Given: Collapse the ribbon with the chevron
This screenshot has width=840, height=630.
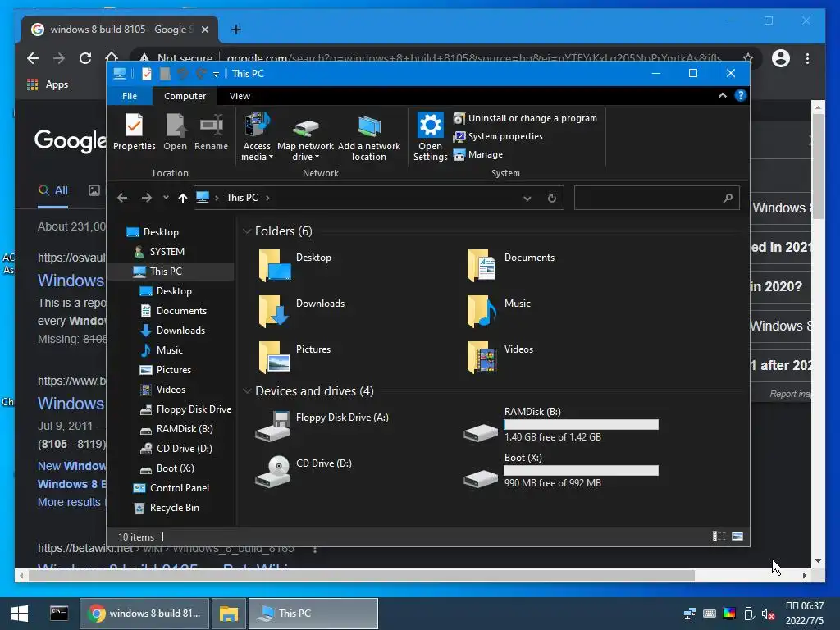Looking at the screenshot, I should pyautogui.click(x=722, y=95).
